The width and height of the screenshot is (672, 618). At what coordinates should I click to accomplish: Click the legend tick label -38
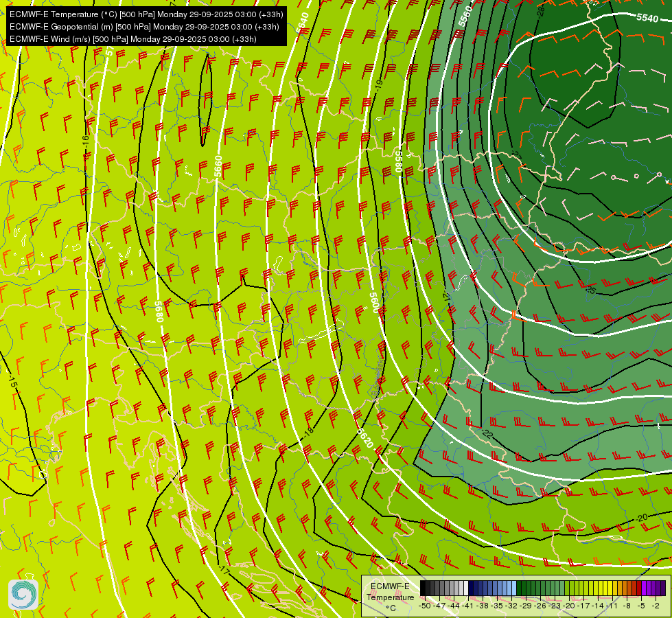[x=482, y=606]
